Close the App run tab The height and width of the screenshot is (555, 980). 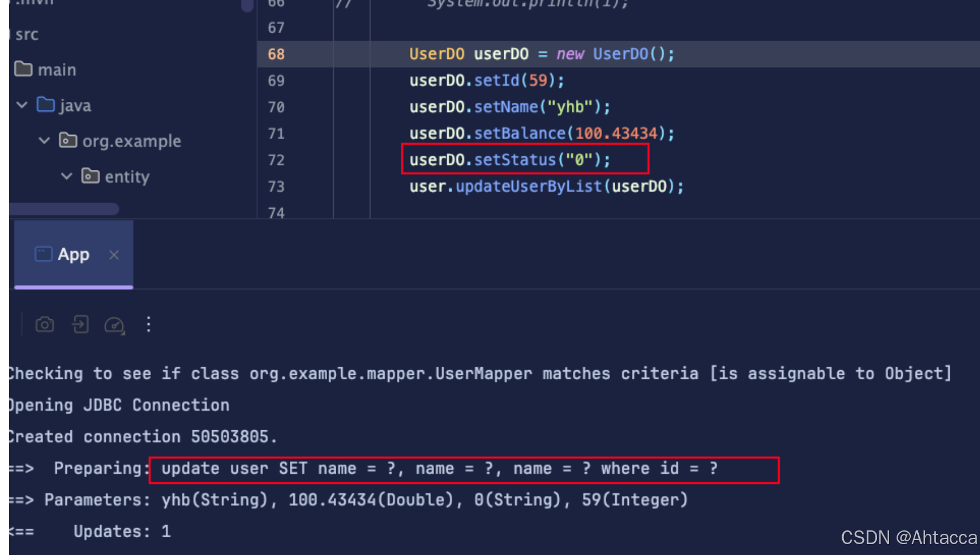click(x=114, y=255)
